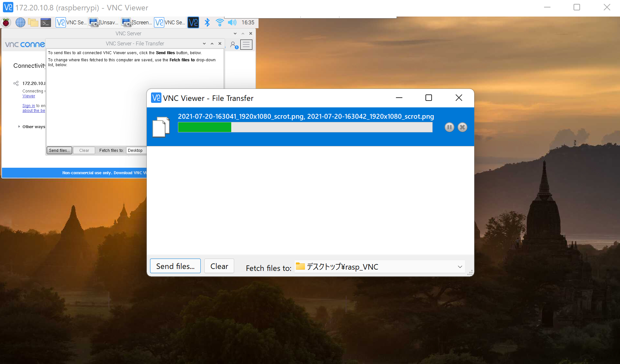Open a Terminal from the taskbar

click(45, 22)
